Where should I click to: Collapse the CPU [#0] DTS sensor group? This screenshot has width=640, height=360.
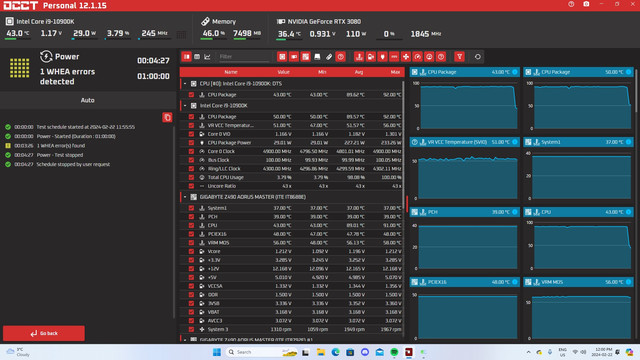tap(185, 84)
